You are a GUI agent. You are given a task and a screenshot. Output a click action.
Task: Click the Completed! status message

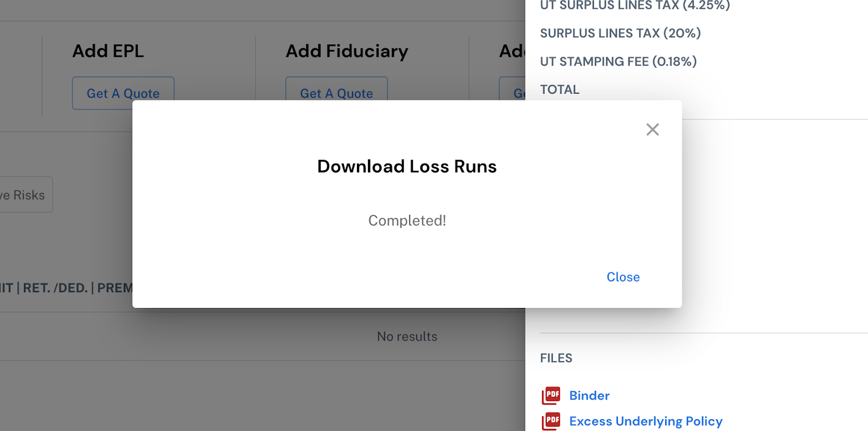[x=407, y=221]
